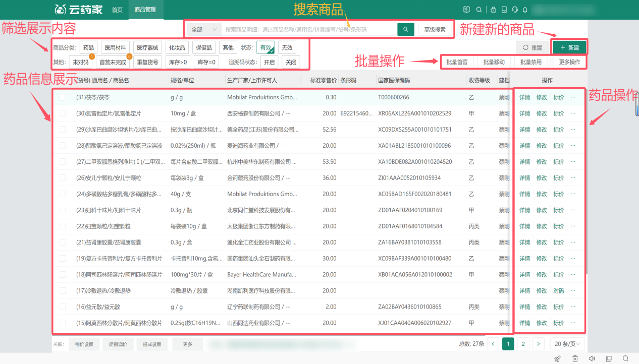Open notifications bell icon

coord(525,10)
